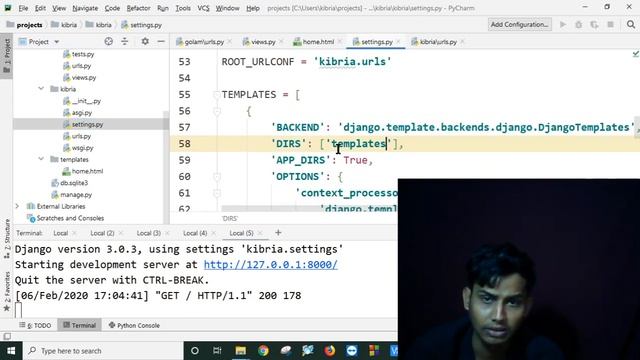Click the collapse all icon in Project panel

[124, 41]
